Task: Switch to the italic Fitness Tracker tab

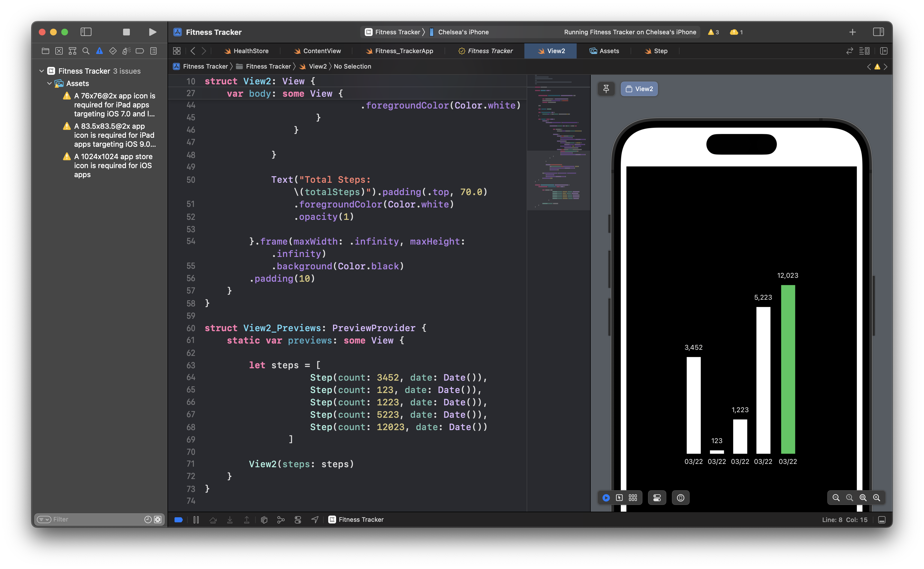Action: pyautogui.click(x=486, y=51)
